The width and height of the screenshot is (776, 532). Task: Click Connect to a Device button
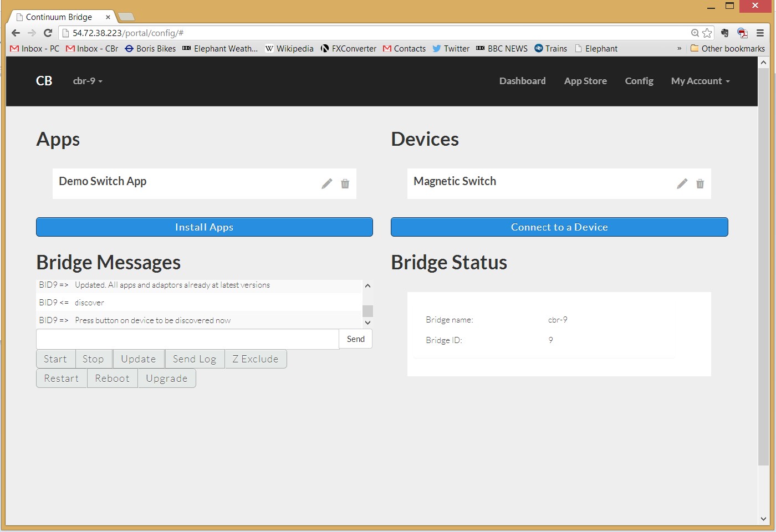pyautogui.click(x=559, y=227)
